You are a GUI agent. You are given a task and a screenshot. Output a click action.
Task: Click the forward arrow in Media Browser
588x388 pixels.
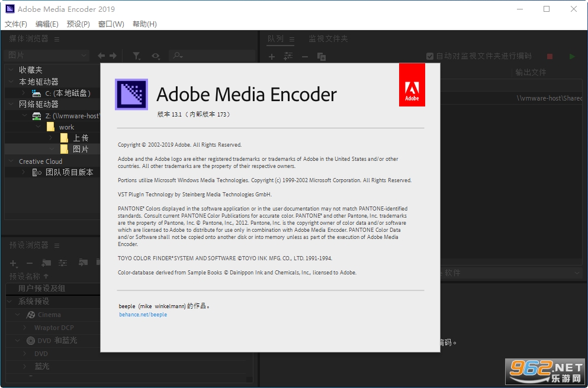113,56
